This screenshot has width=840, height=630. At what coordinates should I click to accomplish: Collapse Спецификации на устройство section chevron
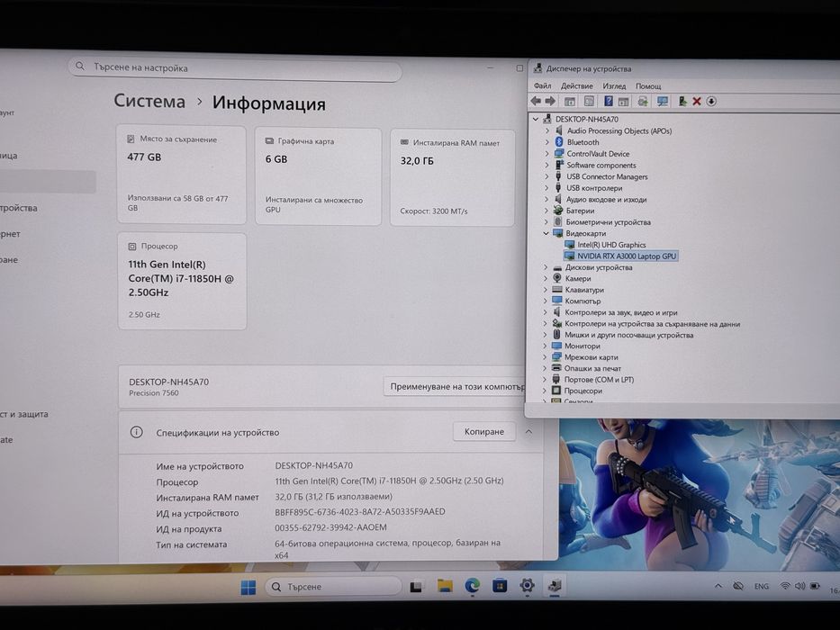click(528, 431)
